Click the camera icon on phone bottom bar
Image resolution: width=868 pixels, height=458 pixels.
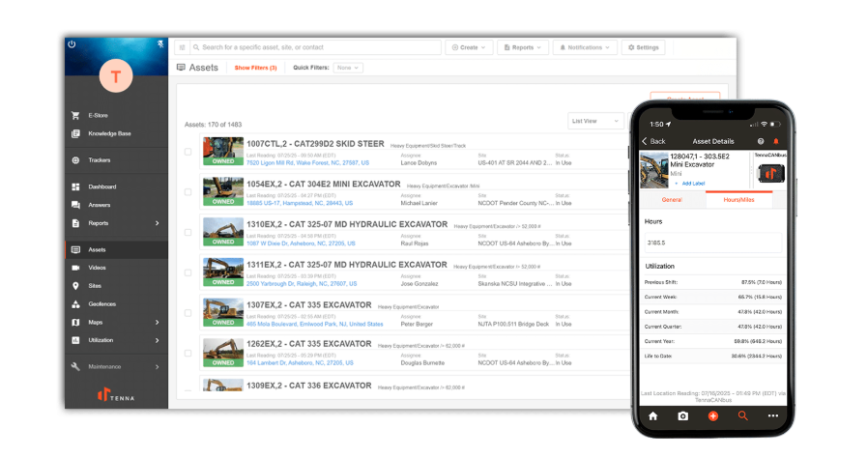pyautogui.click(x=683, y=415)
